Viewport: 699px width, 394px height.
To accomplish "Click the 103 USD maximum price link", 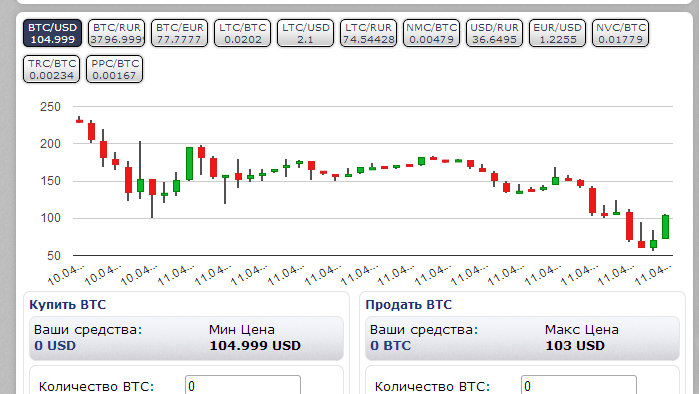I will click(575, 346).
